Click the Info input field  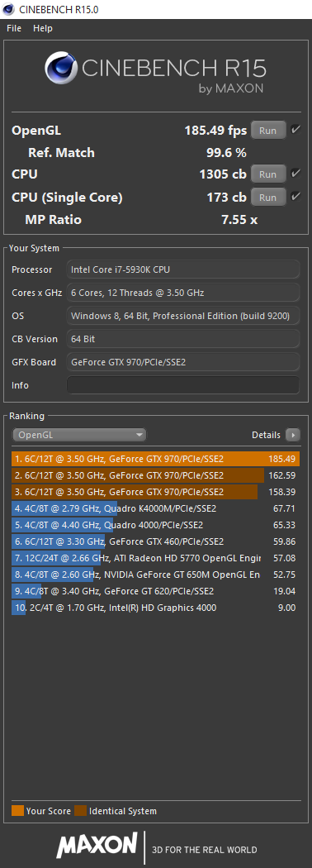coord(183,385)
